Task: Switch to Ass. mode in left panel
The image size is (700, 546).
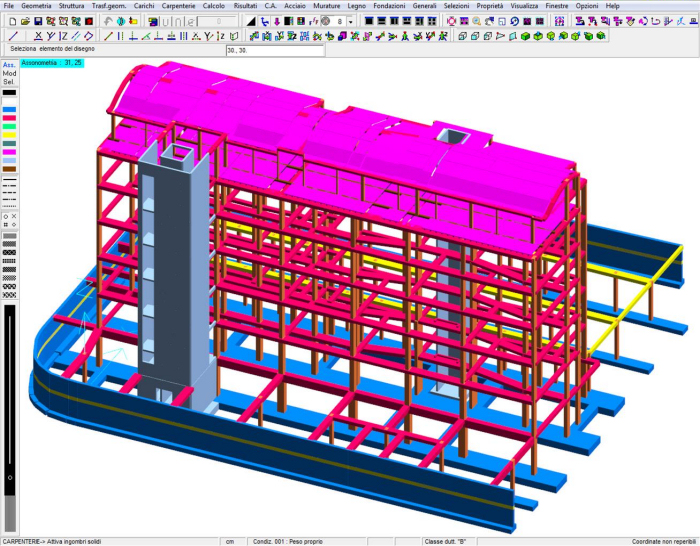Action: [x=9, y=65]
